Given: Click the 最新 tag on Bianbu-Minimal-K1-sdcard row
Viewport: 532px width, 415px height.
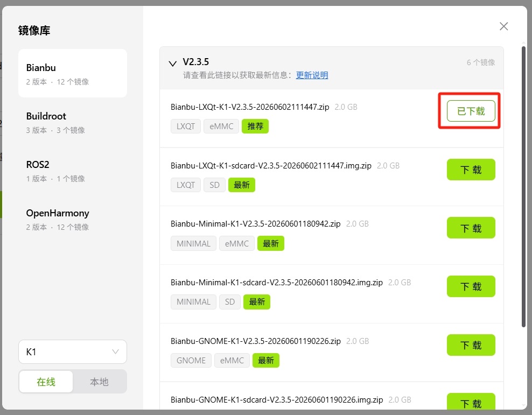Looking at the screenshot, I should 257,302.
